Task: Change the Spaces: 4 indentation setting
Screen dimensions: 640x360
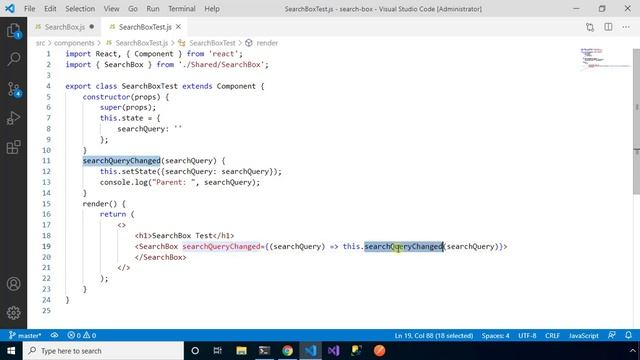Action: click(x=495, y=336)
